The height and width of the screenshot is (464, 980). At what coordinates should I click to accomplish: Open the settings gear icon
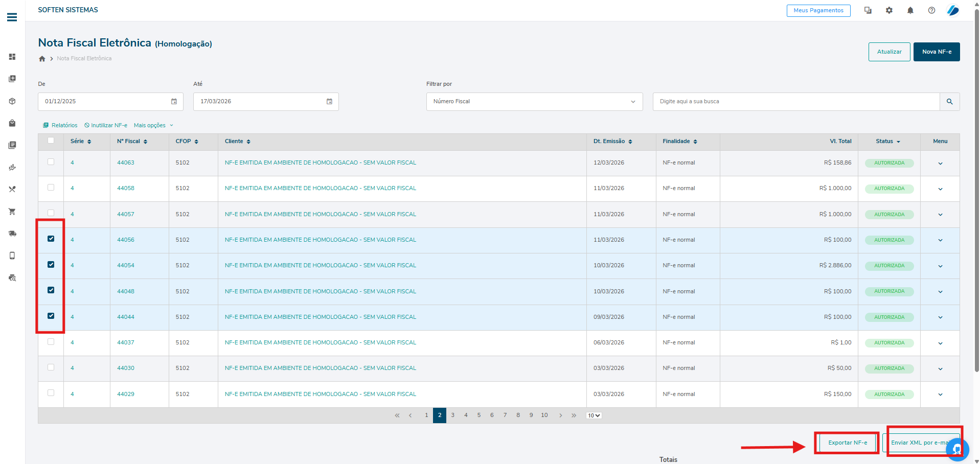pyautogui.click(x=889, y=10)
